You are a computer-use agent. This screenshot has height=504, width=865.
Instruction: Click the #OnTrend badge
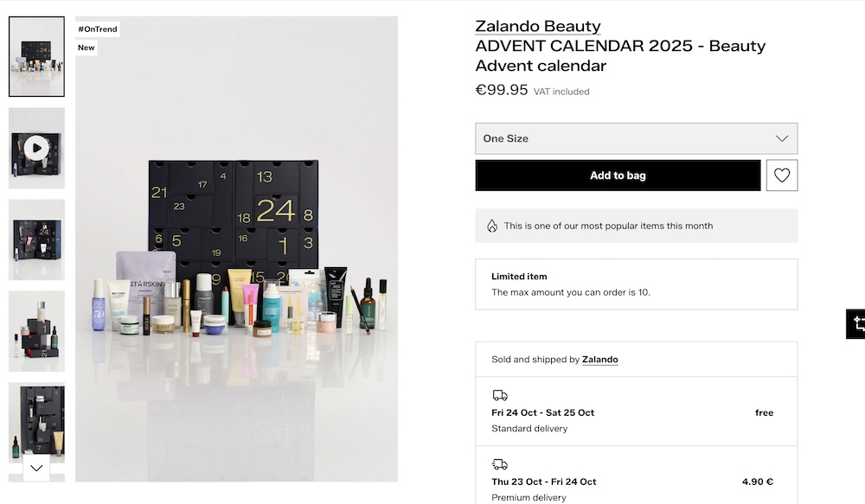(98, 29)
